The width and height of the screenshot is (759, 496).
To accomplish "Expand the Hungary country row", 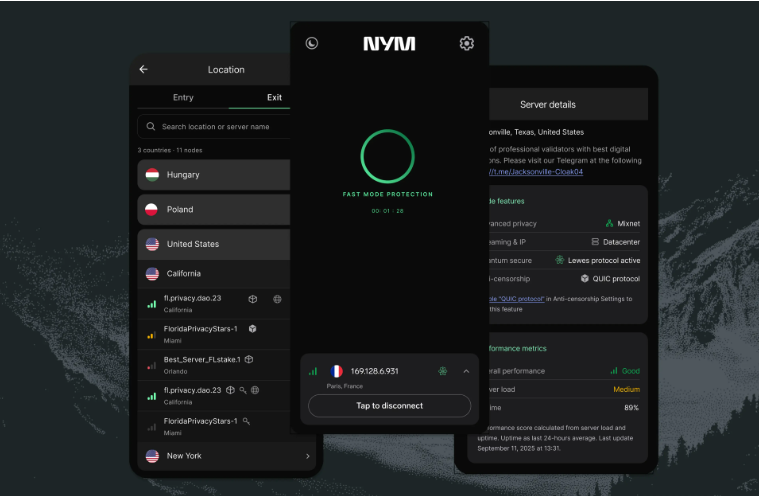I will [214, 175].
